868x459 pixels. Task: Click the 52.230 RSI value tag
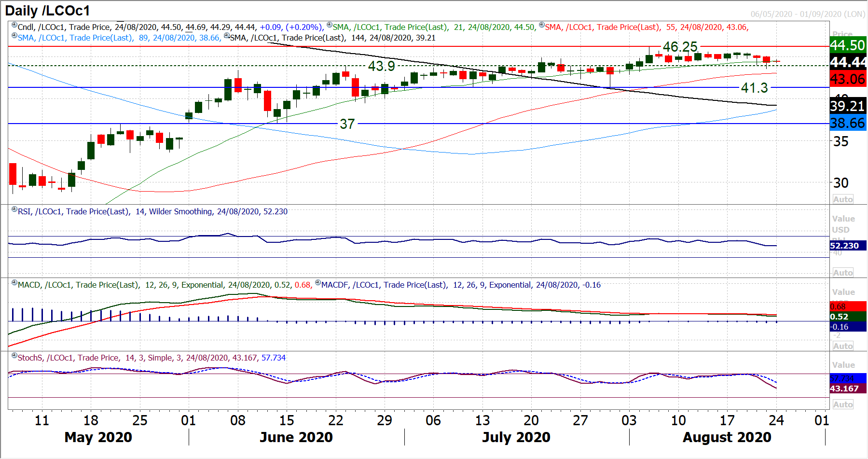(x=848, y=246)
